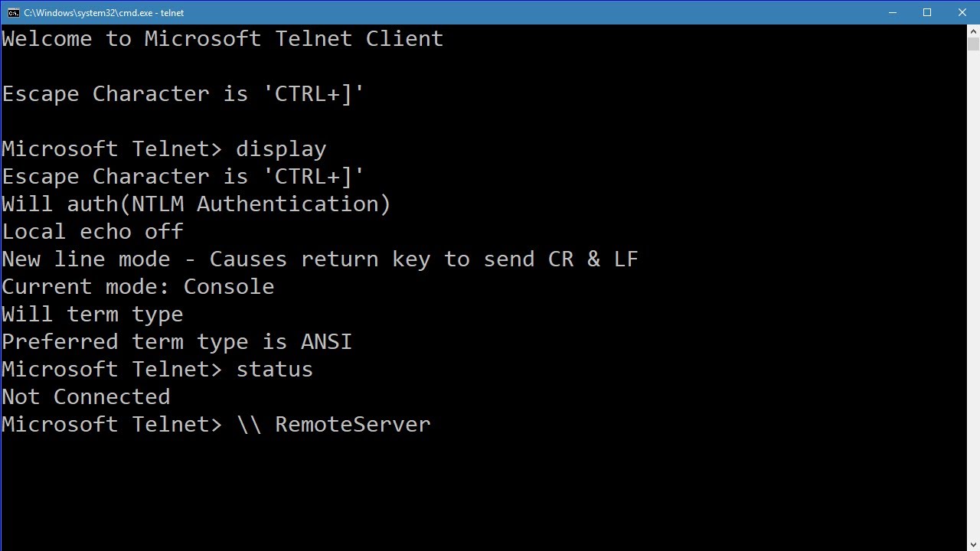Click the first 'Escape Character is' line
This screenshot has height=551, width=980.
click(183, 94)
